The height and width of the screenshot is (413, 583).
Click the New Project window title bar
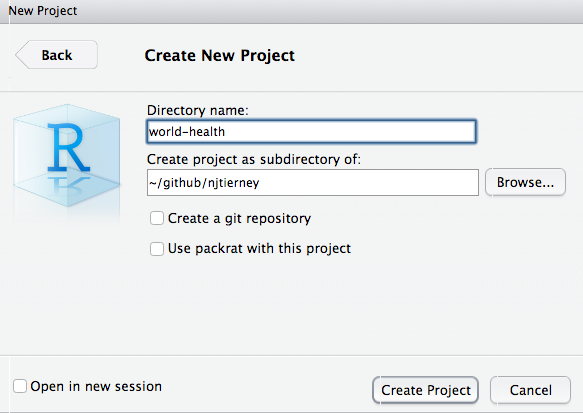[x=292, y=11]
